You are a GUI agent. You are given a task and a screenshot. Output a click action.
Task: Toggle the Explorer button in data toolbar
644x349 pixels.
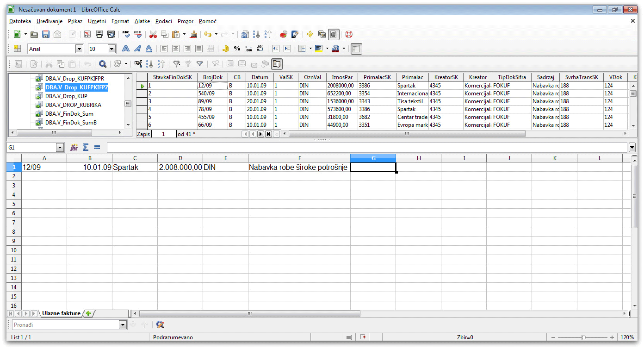[x=277, y=64]
